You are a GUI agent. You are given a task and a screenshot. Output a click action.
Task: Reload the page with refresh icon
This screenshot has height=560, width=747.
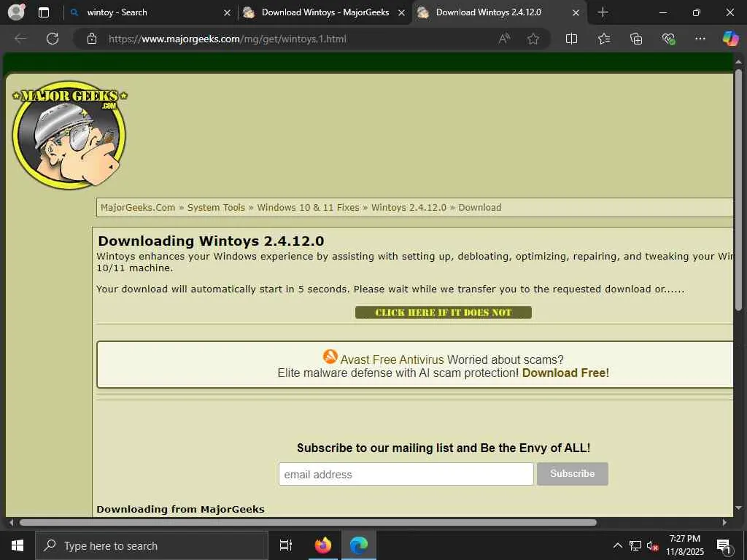click(x=53, y=39)
